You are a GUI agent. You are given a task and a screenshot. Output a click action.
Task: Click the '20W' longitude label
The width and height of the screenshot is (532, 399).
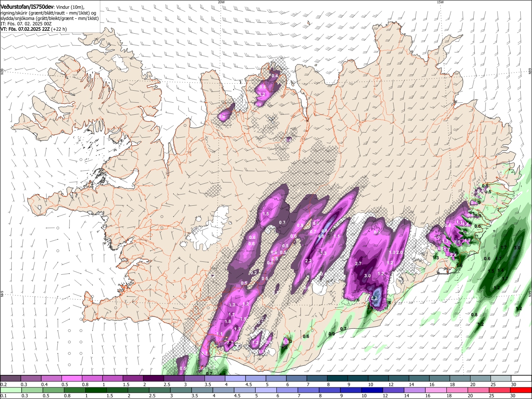pyautogui.click(x=221, y=2)
